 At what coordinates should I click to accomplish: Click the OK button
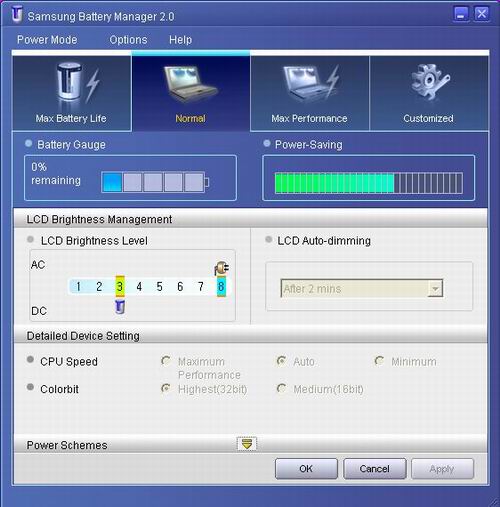coord(306,469)
